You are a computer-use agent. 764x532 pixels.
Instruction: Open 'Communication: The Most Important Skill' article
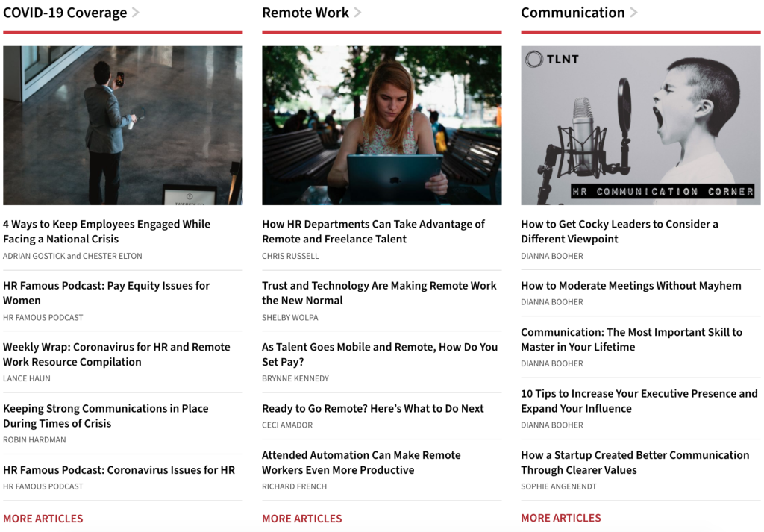click(631, 339)
